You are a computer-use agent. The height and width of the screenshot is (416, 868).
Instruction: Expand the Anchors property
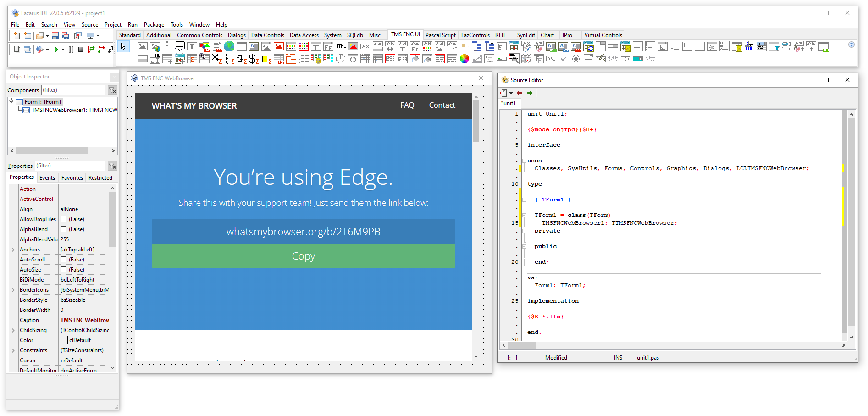(13, 250)
